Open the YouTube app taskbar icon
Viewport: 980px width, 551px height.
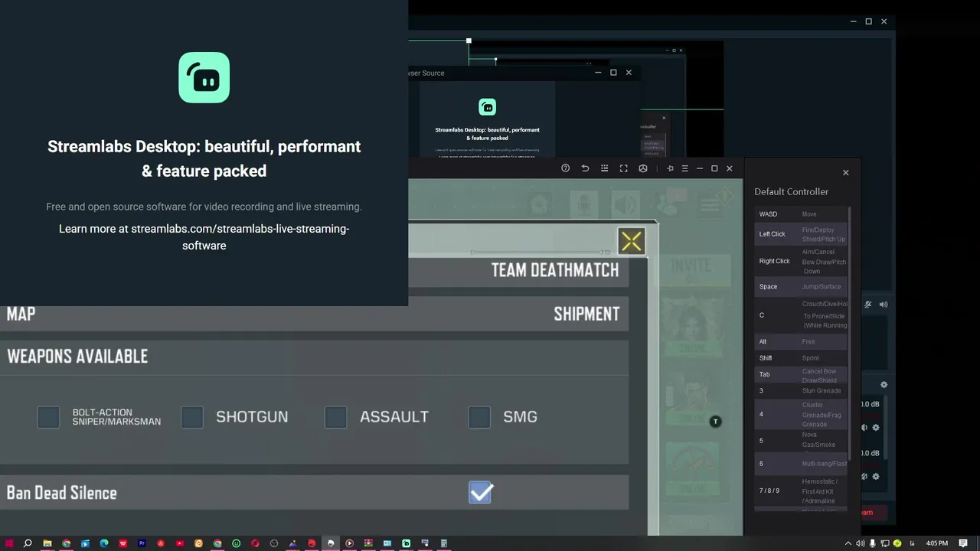[x=179, y=543]
